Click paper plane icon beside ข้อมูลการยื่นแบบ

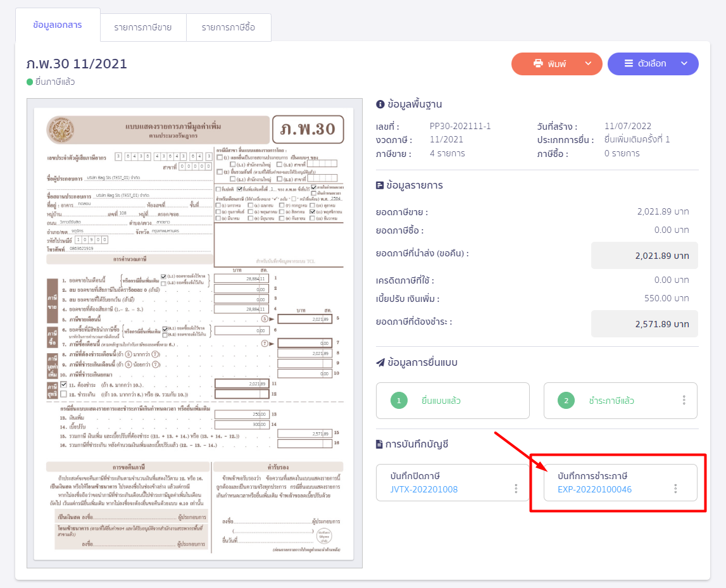click(x=380, y=363)
